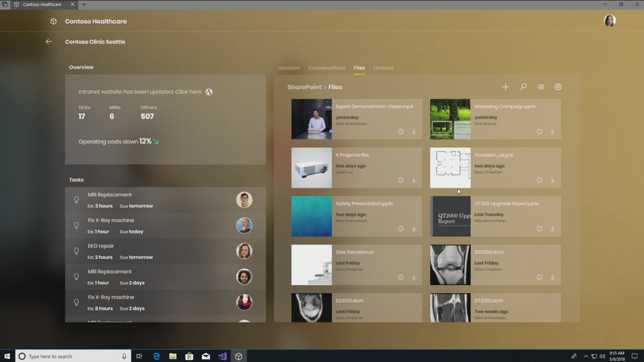644x362 pixels.
Task: Click the SharePoint breadcrumb link
Action: coord(304,88)
